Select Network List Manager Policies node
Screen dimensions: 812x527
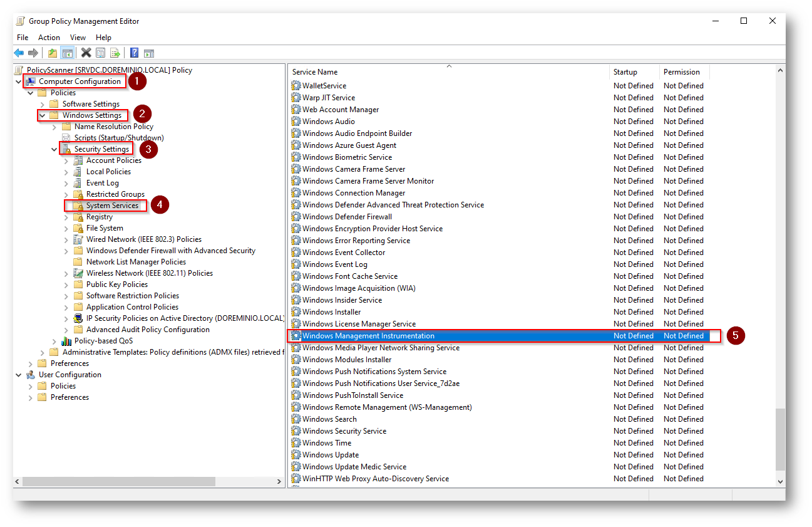coord(136,262)
